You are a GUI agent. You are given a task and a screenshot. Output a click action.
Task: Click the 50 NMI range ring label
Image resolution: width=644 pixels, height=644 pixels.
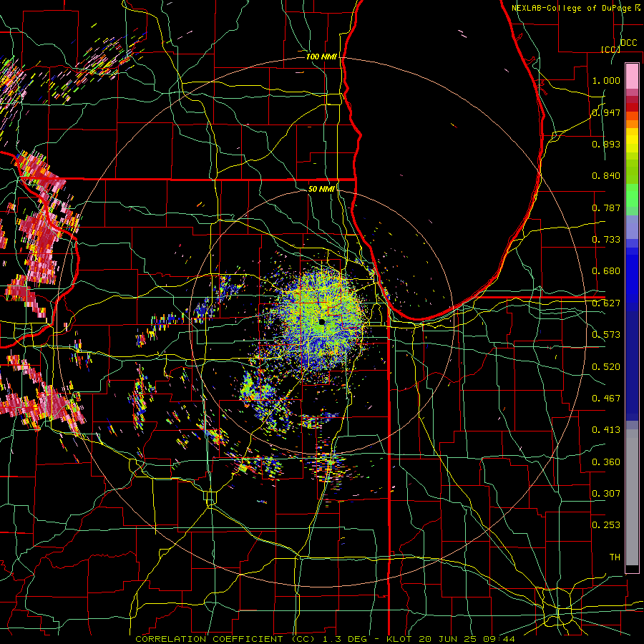321,189
